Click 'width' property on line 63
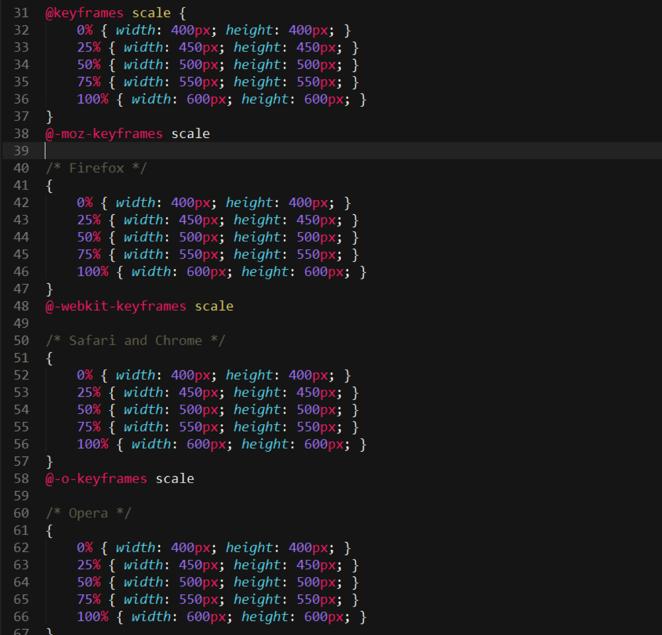 143,565
